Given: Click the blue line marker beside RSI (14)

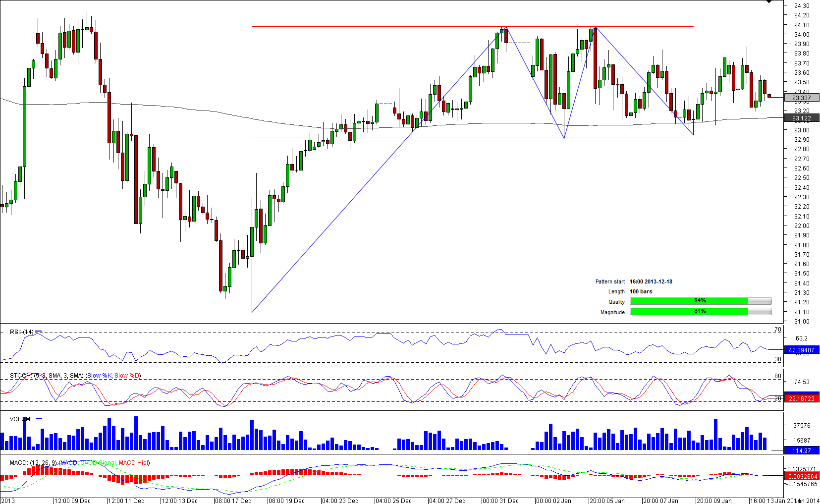Looking at the screenshot, I should pos(39,332).
